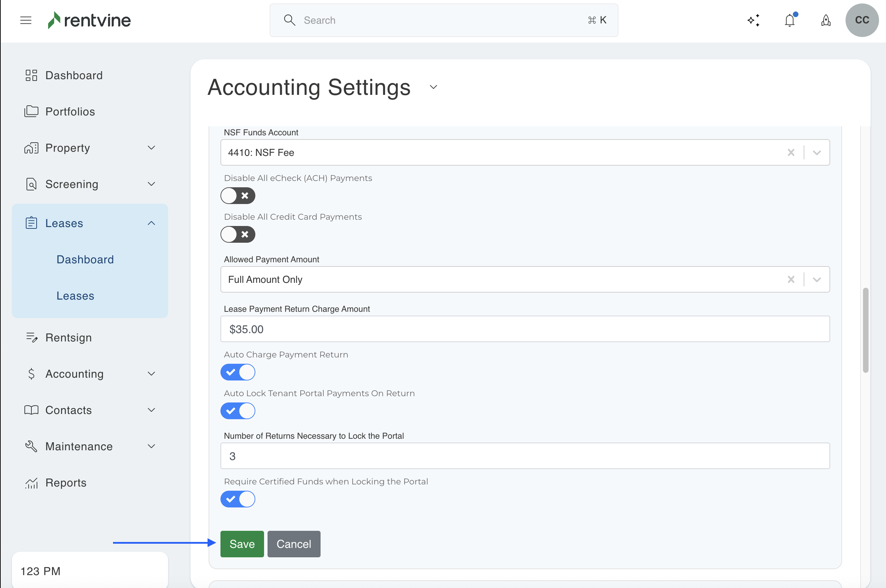Viewport: 886px width, 588px height.
Task: Clear the Allowed Payment Amount value
Action: 791,280
